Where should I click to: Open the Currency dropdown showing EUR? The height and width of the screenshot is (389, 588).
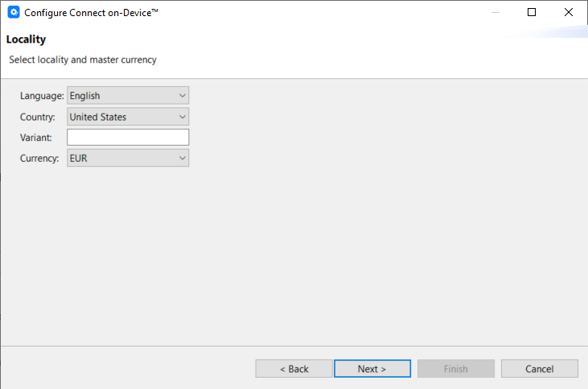click(x=128, y=159)
